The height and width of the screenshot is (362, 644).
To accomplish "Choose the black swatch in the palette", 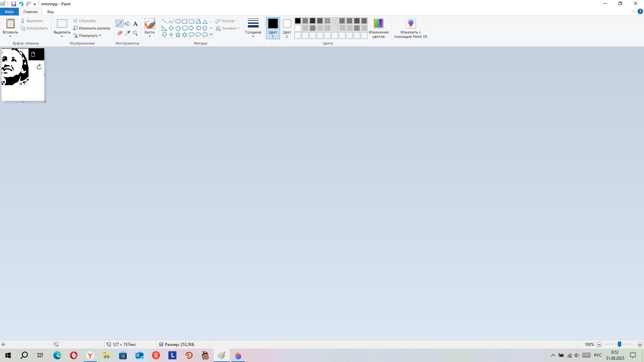I will [x=298, y=21].
